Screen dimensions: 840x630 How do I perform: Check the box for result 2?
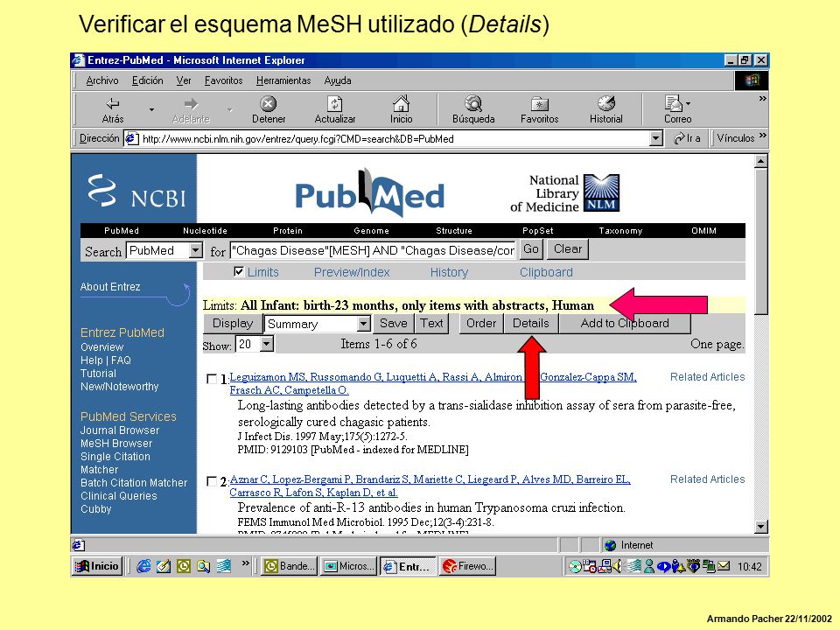pyautogui.click(x=212, y=481)
